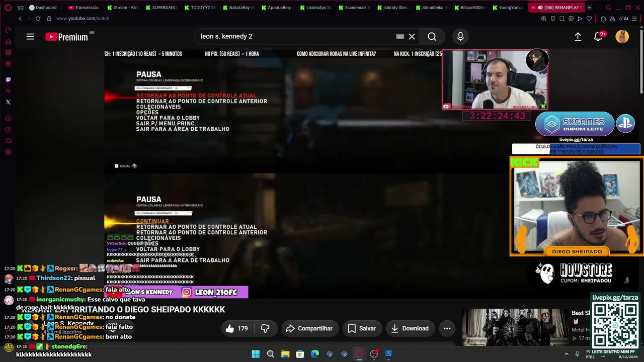Open File Explorer from the taskbar
The width and height of the screenshot is (644, 362).
pyautogui.click(x=285, y=354)
